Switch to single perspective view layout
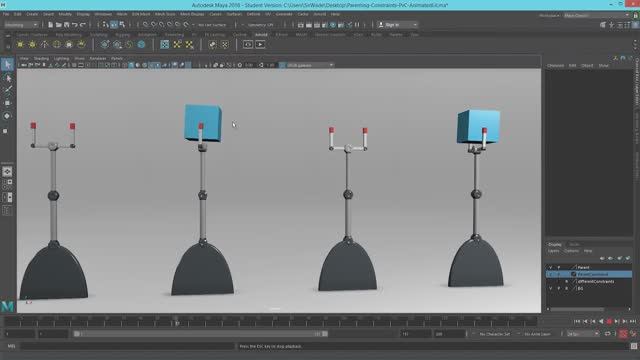This screenshot has width=640, height=360. point(7,172)
